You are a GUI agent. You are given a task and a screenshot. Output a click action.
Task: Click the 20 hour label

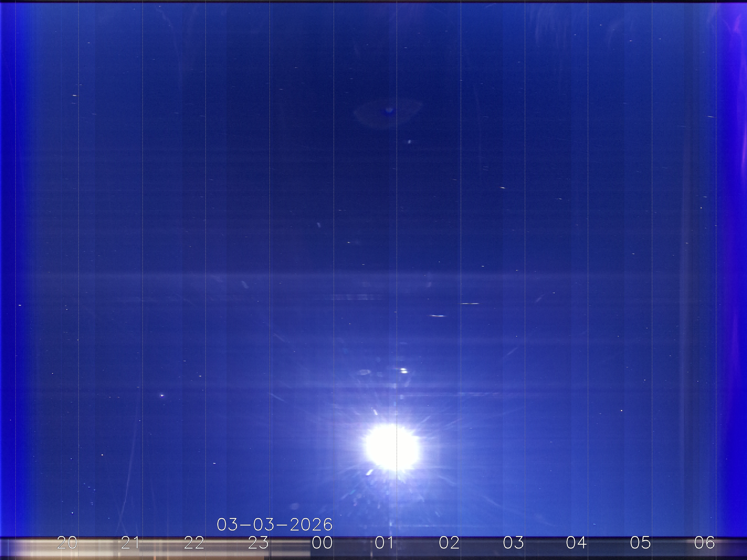67,543
